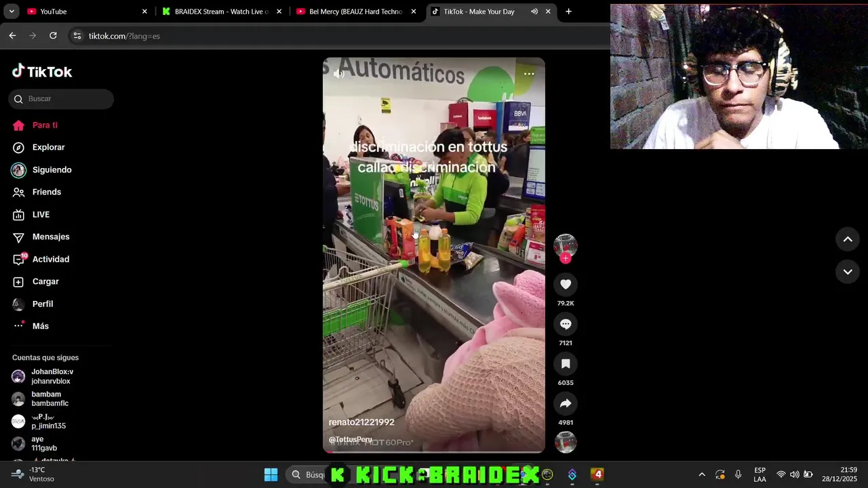Toggle the video mute speaker icon

pyautogui.click(x=339, y=74)
